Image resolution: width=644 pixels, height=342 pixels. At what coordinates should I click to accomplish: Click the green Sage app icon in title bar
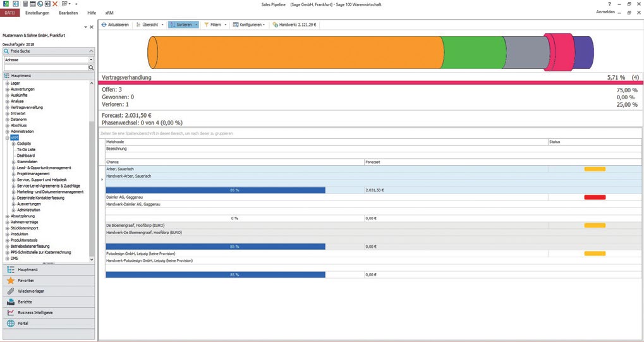(x=6, y=4)
